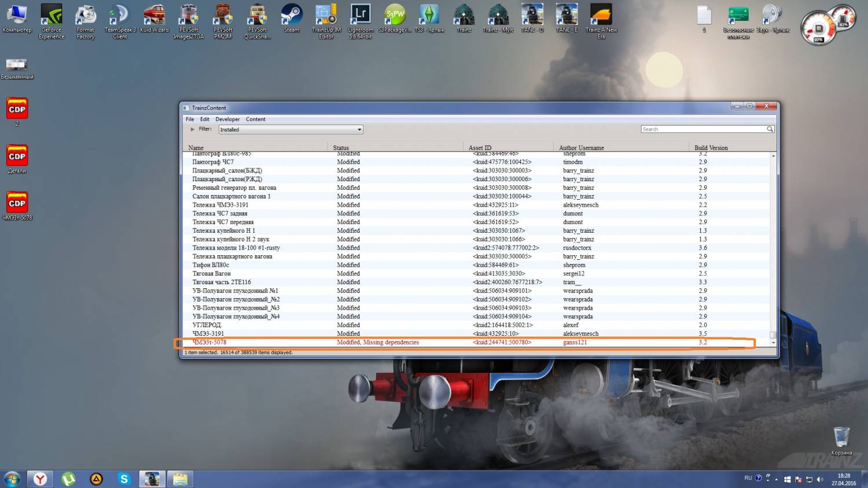
Task: Sort the list by Status column header
Action: tap(341, 148)
